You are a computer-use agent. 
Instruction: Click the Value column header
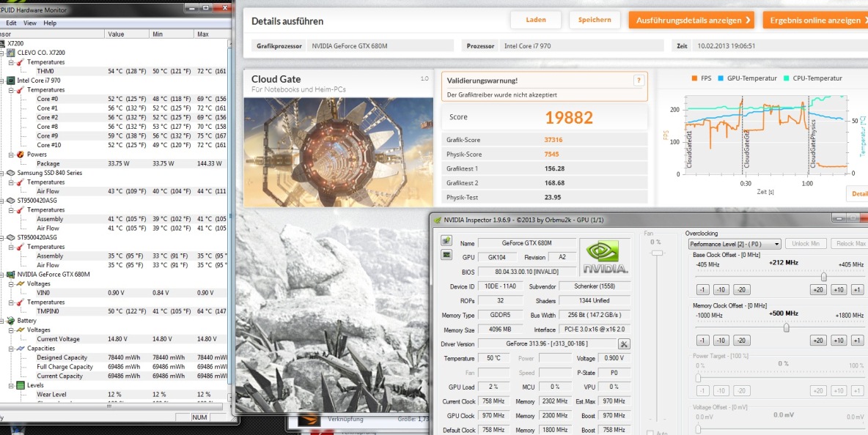127,34
